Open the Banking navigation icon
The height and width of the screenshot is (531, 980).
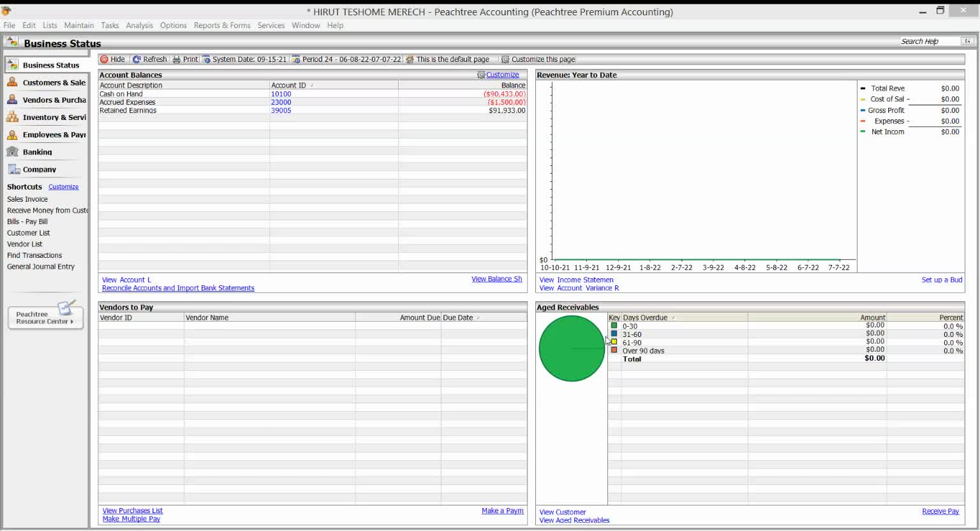point(12,152)
